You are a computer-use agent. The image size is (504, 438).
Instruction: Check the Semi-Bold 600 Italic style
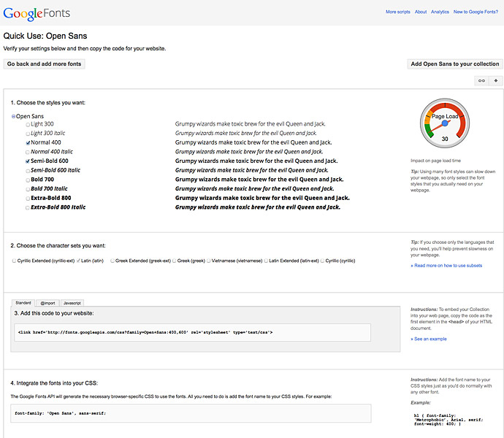[x=28, y=171]
